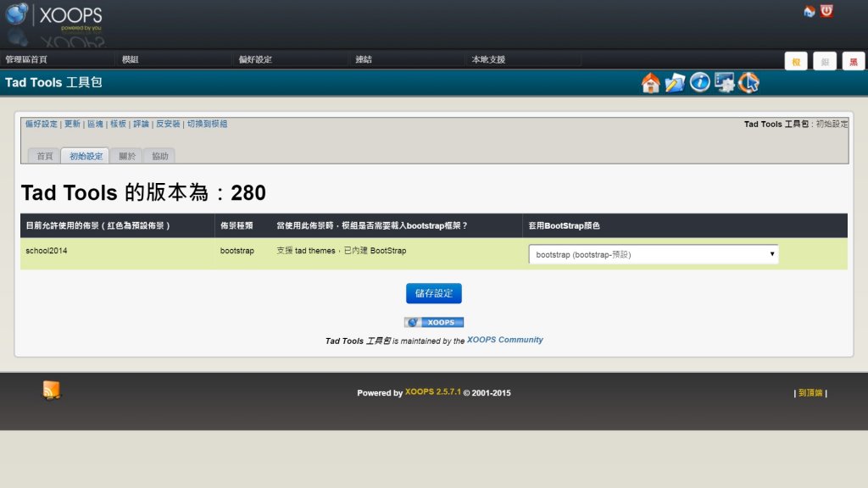Click the red power logout icon

point(826,12)
